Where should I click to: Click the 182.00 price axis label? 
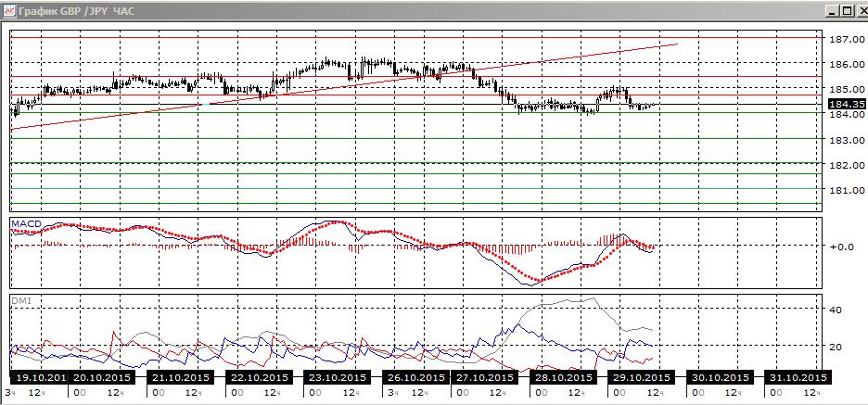pos(847,165)
